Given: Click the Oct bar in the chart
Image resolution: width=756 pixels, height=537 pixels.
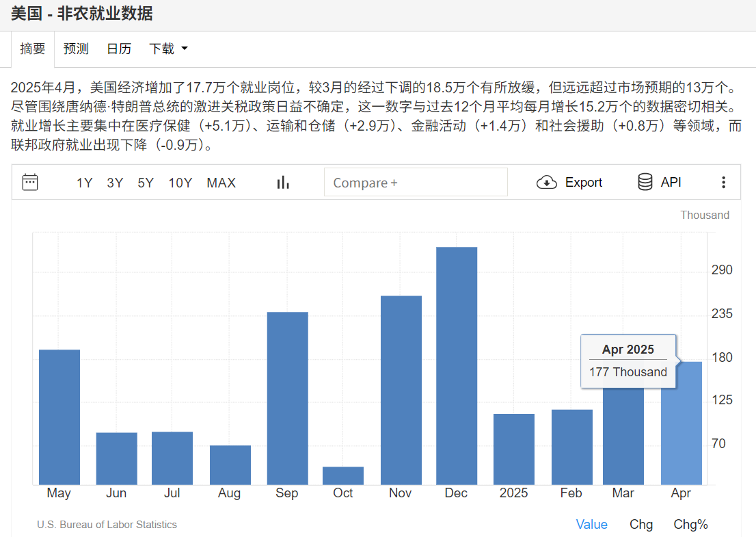Looking at the screenshot, I should click(x=343, y=475).
